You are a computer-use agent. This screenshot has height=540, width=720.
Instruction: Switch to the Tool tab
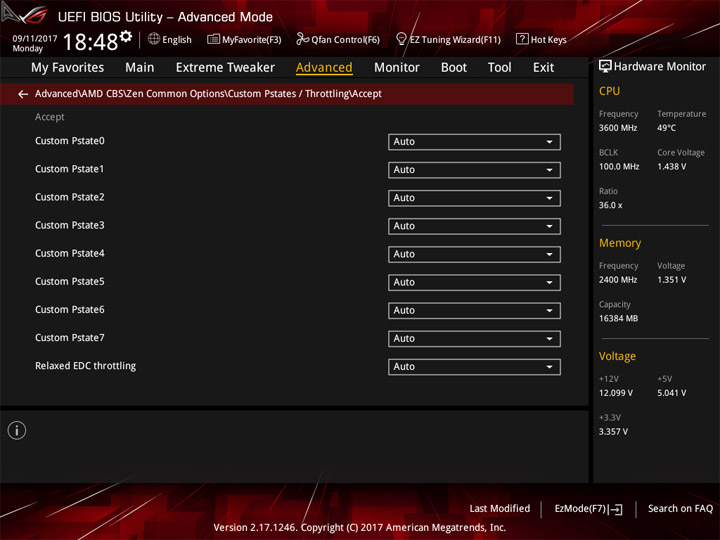500,68
